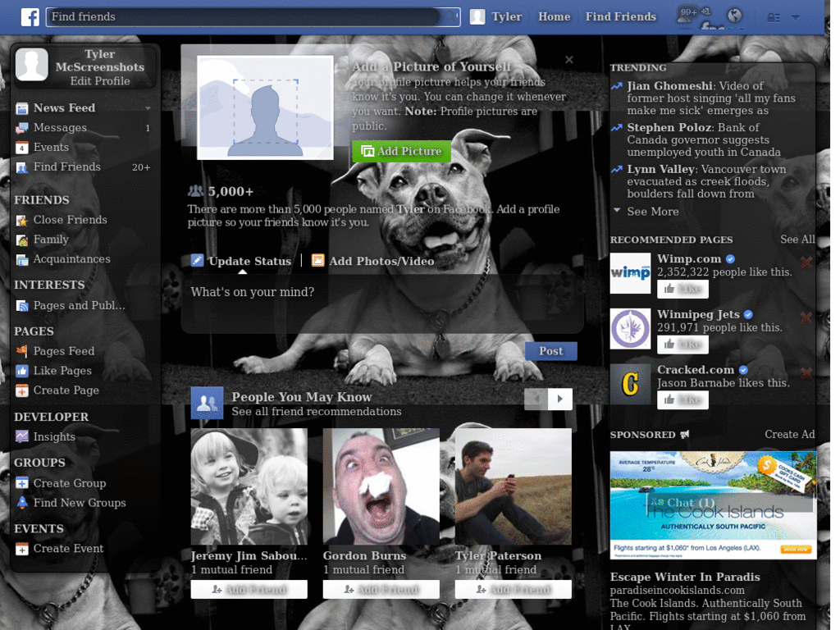Click the Facebook logo icon
The height and width of the screenshot is (630, 840).
click(30, 16)
